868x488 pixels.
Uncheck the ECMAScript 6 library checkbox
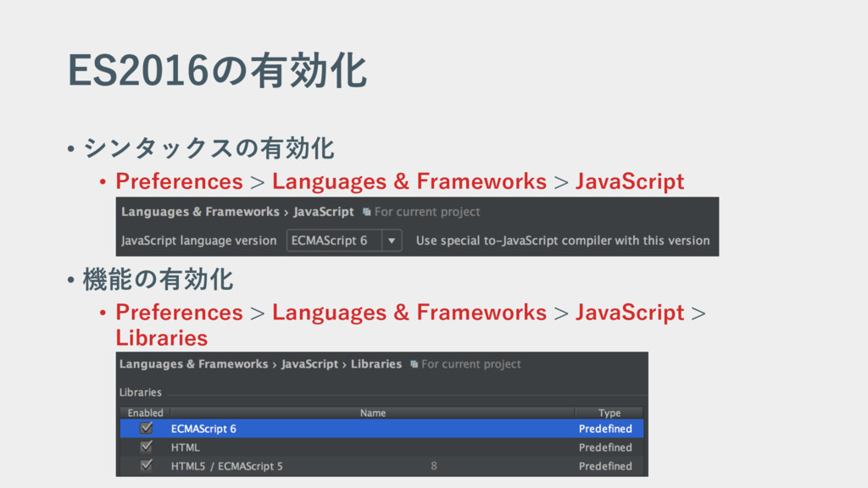pyautogui.click(x=146, y=429)
